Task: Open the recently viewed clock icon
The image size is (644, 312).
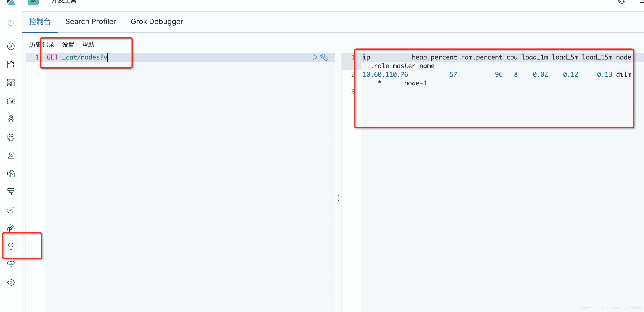Action: click(11, 23)
